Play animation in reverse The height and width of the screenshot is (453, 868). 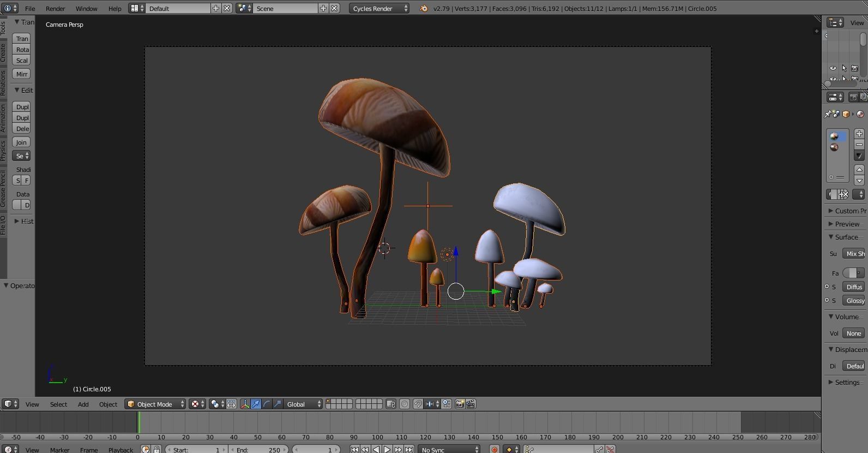click(x=376, y=449)
